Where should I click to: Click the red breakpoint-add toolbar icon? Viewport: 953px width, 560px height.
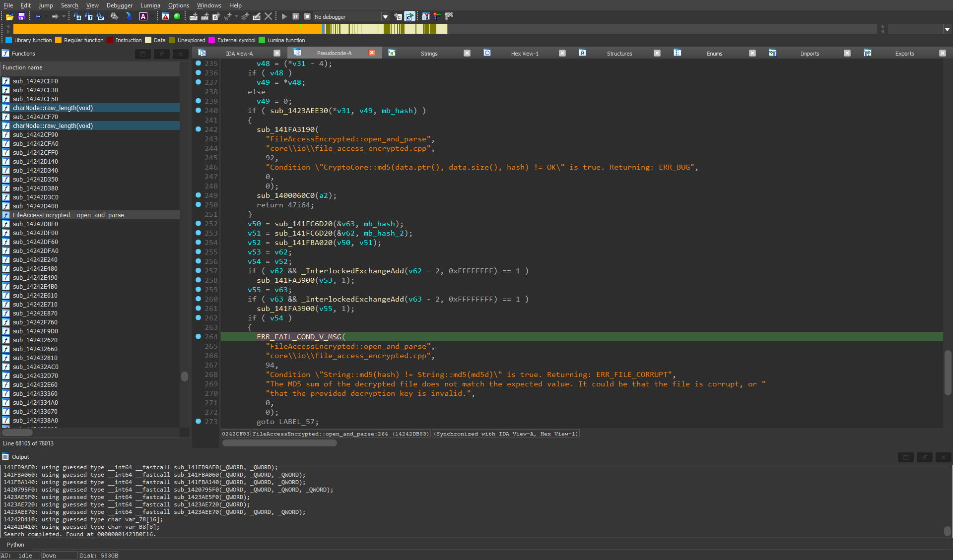[437, 17]
